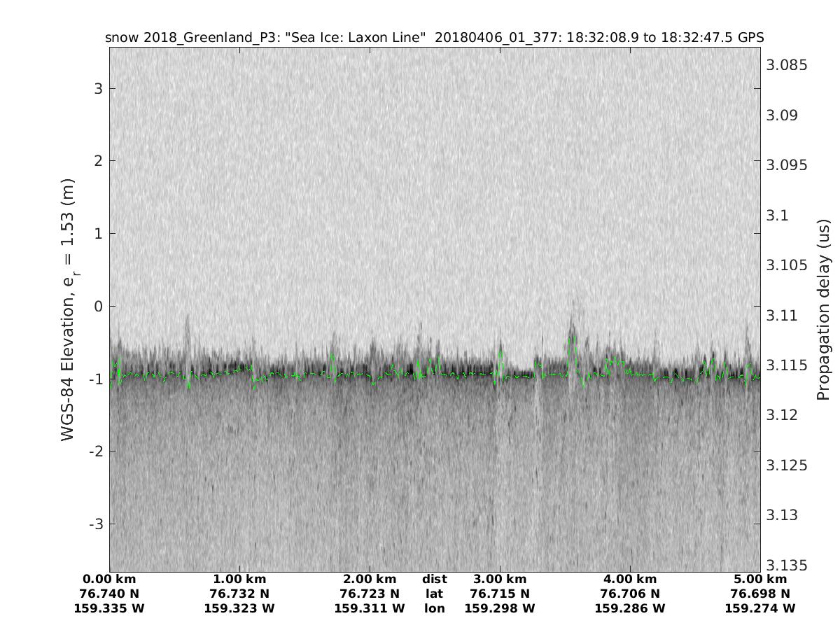Click the "3.11" propagation delay tick label
Viewport: 840px width, 630px height.
pyautogui.click(x=782, y=315)
